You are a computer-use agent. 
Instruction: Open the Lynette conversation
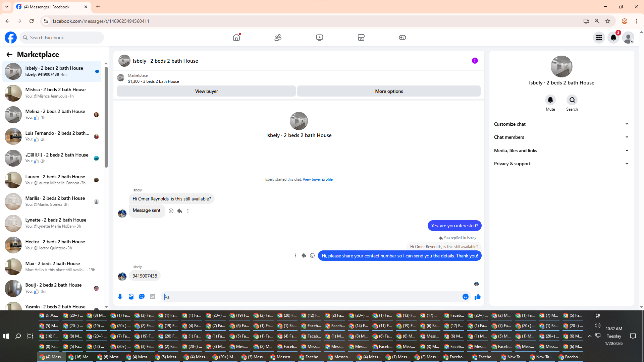[x=52, y=223]
